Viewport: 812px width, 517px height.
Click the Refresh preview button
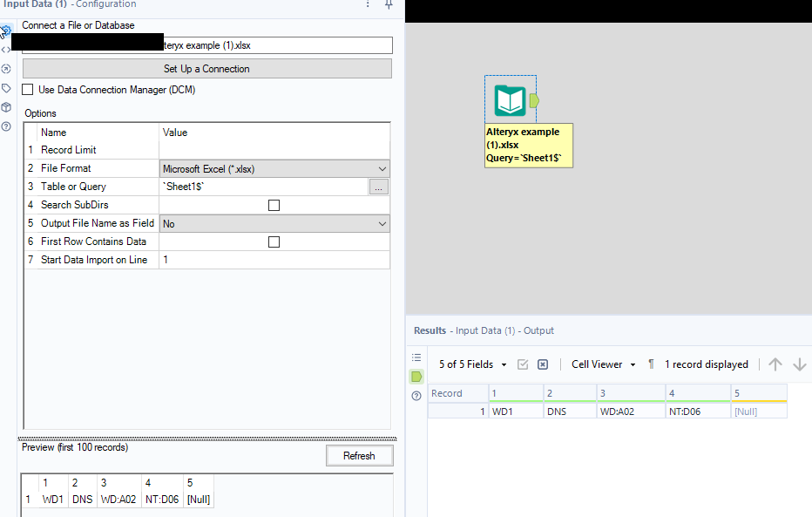click(360, 456)
